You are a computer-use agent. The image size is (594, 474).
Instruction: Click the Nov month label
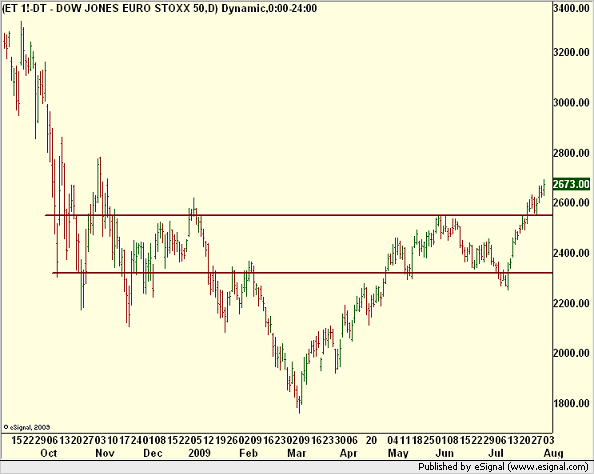(105, 453)
